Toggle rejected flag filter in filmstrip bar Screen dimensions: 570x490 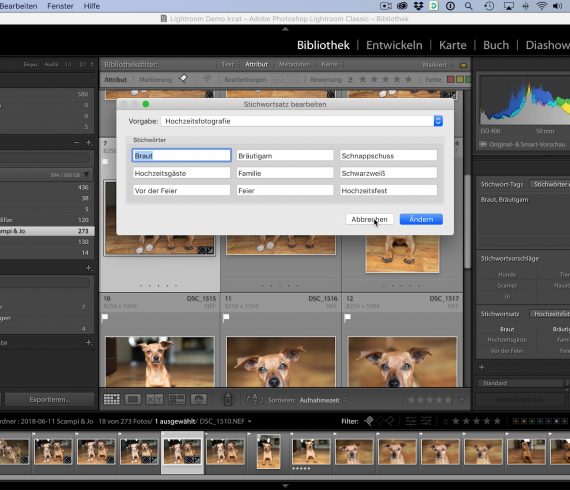tap(390, 421)
